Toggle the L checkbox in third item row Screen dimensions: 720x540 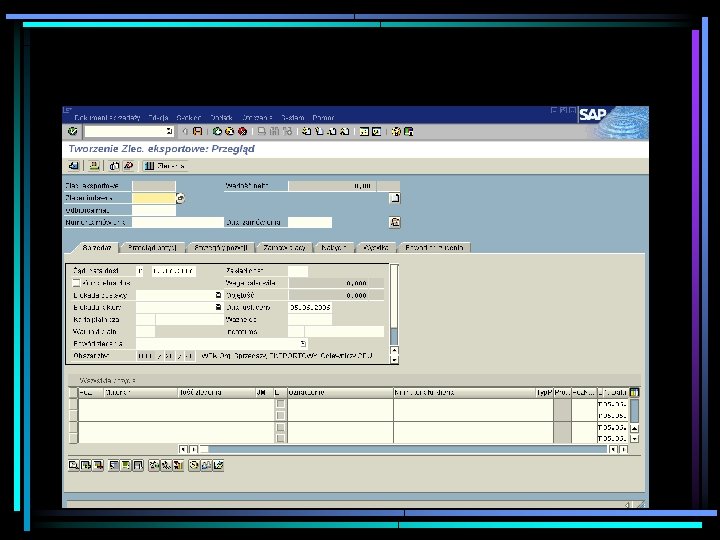pyautogui.click(x=280, y=427)
